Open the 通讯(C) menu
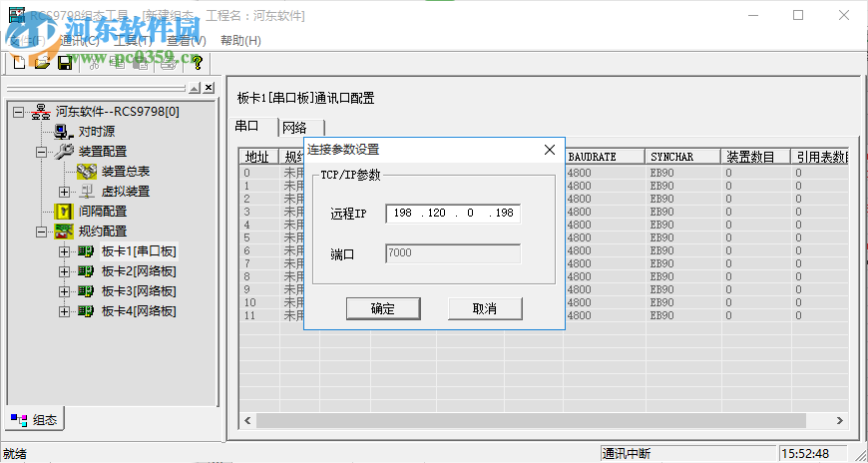The width and height of the screenshot is (868, 463). pos(79,41)
